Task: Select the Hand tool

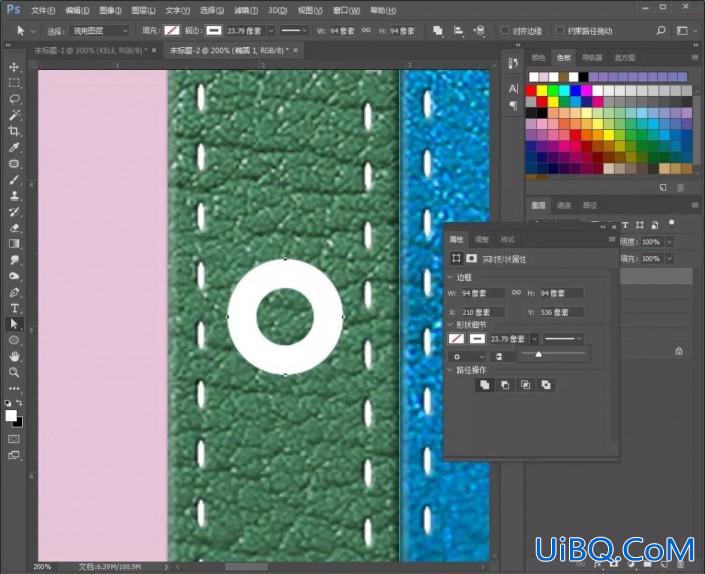Action: click(x=14, y=356)
